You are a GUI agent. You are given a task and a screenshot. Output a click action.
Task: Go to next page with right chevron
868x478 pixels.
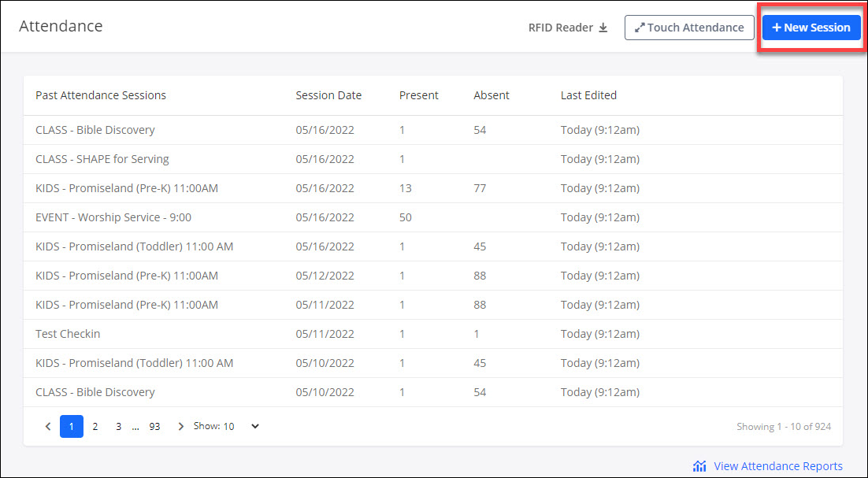click(181, 426)
